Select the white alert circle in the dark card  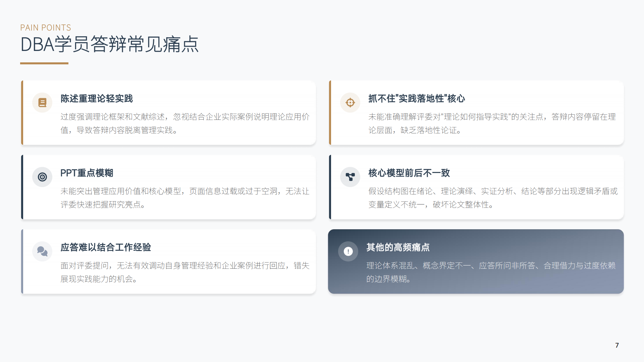(348, 251)
